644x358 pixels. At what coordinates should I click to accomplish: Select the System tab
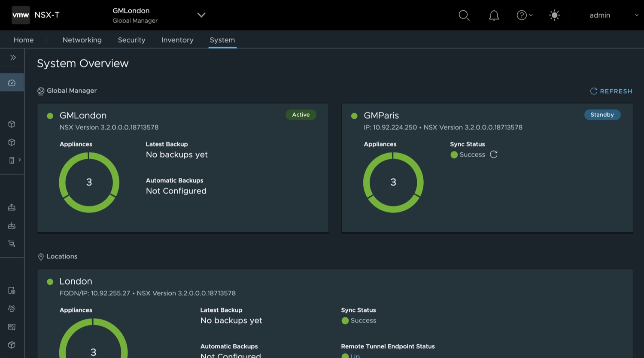222,40
